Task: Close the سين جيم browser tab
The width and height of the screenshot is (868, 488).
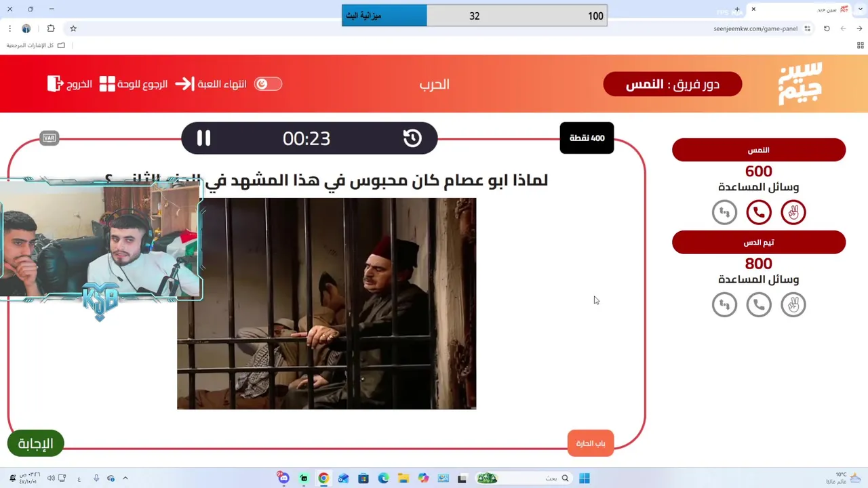Action: click(753, 9)
